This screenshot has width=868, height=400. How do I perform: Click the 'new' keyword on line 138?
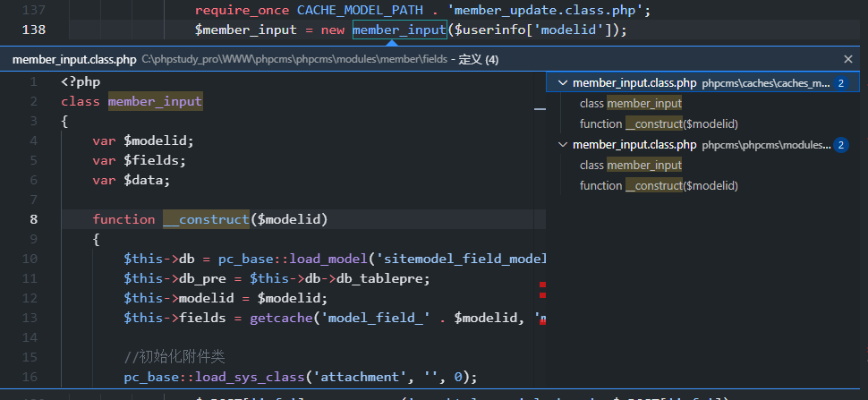[x=333, y=30]
